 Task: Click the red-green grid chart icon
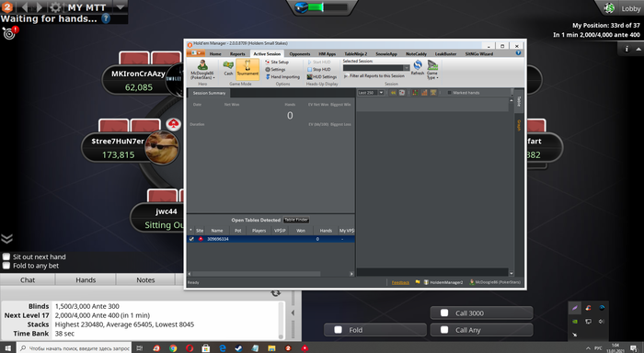click(416, 93)
